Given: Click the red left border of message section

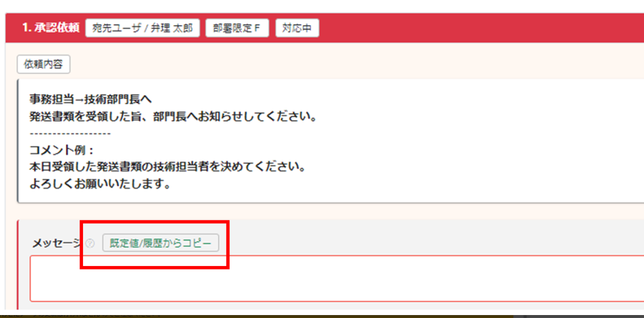Looking at the screenshot, I should click(18, 265).
